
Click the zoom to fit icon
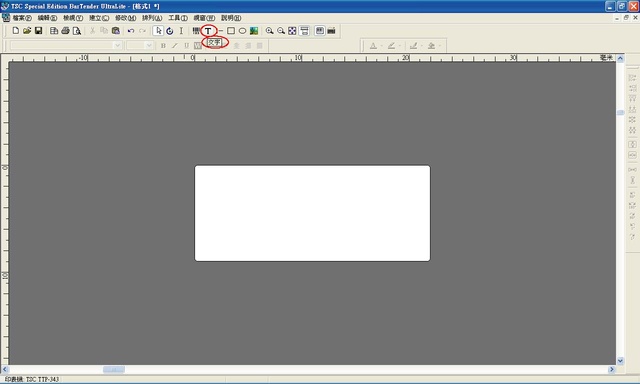tap(292, 31)
